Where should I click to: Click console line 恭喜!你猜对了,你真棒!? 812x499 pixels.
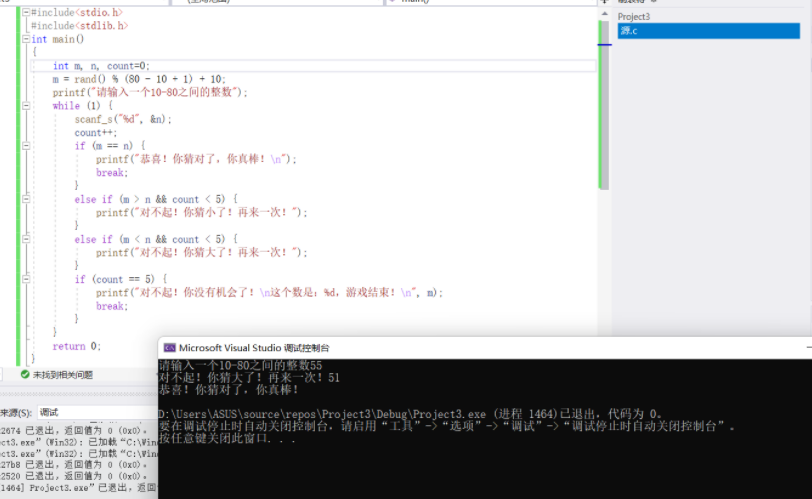coord(228,390)
